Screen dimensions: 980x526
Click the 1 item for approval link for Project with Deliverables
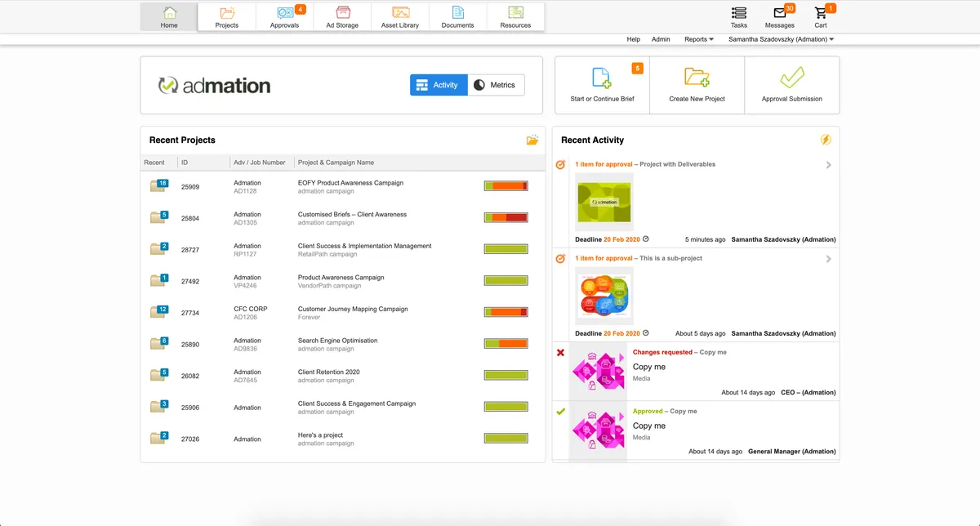coord(604,164)
